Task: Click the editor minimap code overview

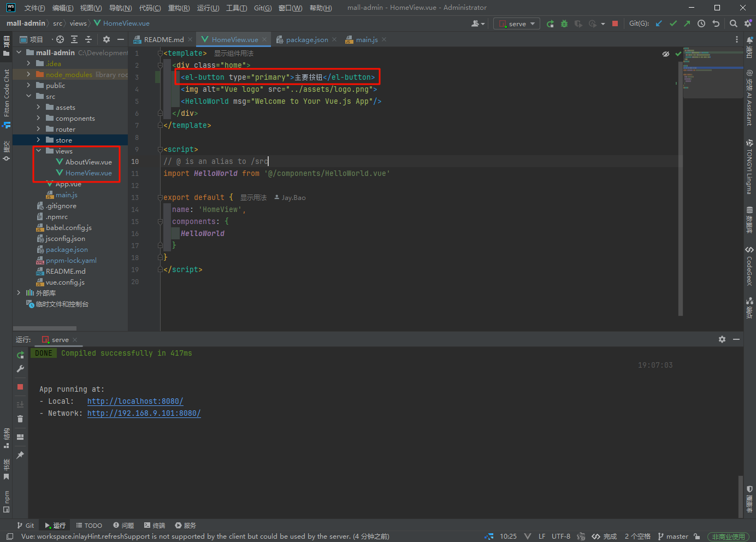Action: (712, 73)
